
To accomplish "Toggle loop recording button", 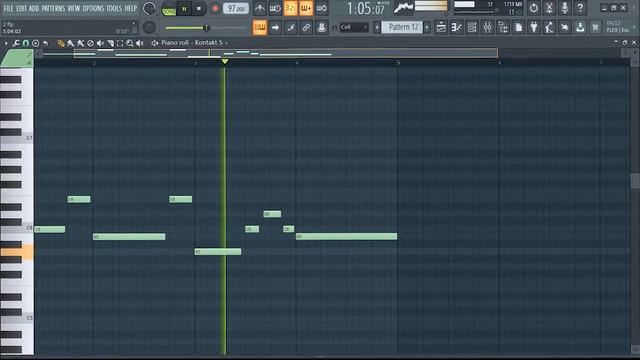I will click(322, 8).
